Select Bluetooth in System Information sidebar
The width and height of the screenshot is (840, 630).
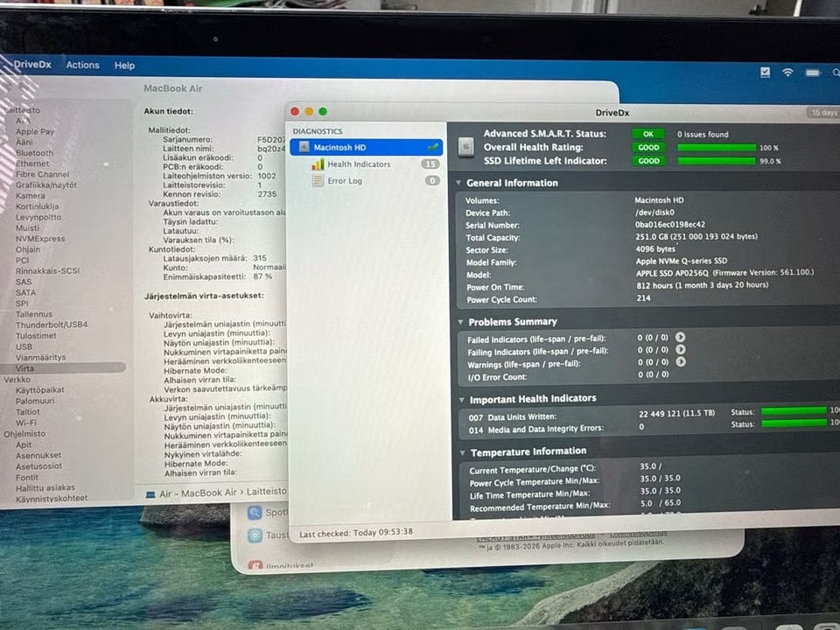[34, 152]
